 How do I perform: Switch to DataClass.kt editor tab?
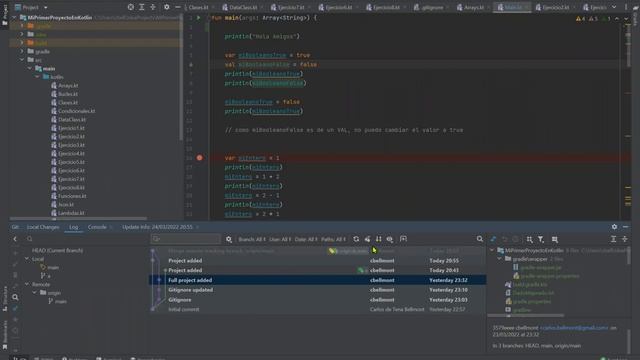[243, 7]
